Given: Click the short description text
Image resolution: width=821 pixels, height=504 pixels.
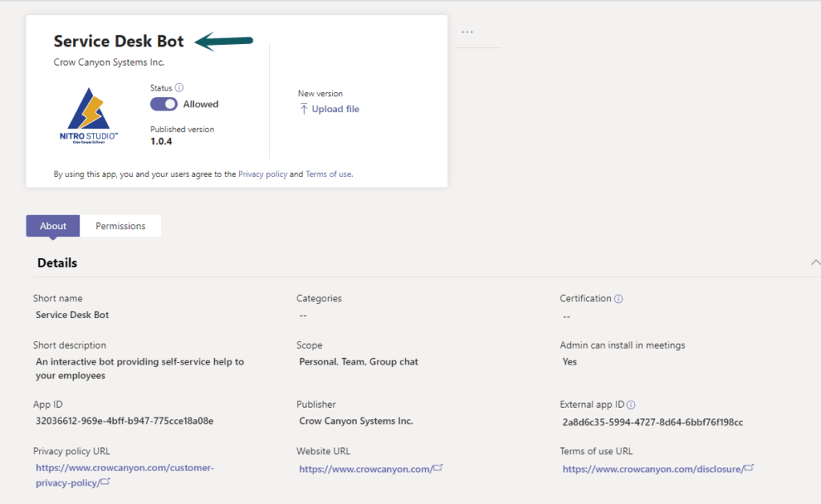Looking at the screenshot, I should (x=140, y=369).
